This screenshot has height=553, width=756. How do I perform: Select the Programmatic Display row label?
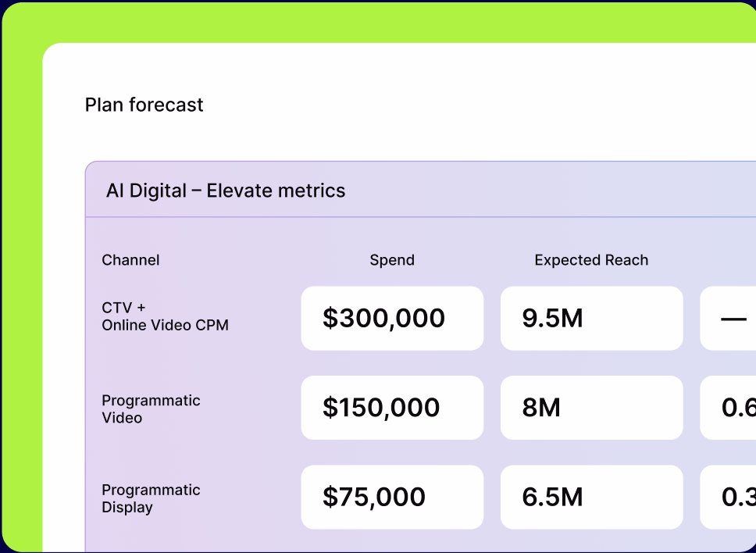click(x=151, y=498)
